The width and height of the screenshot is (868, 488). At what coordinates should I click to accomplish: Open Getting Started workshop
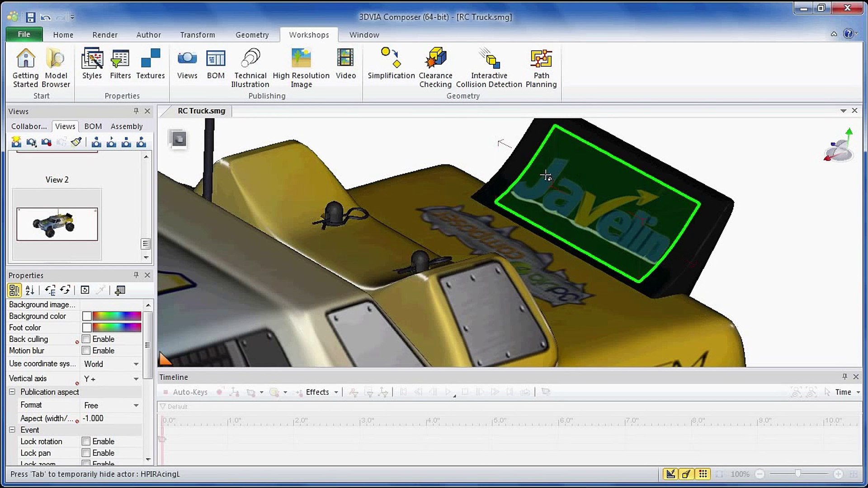tap(25, 68)
